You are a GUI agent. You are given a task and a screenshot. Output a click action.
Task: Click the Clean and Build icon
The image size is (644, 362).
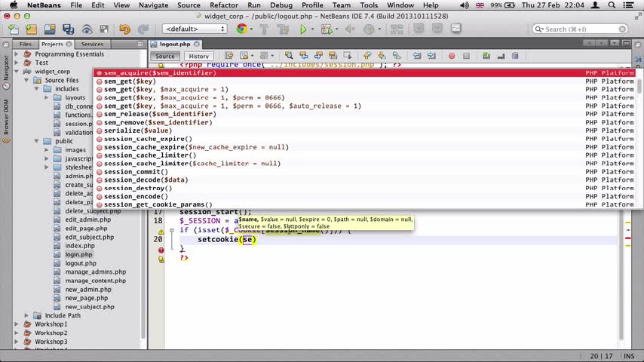[x=283, y=29]
